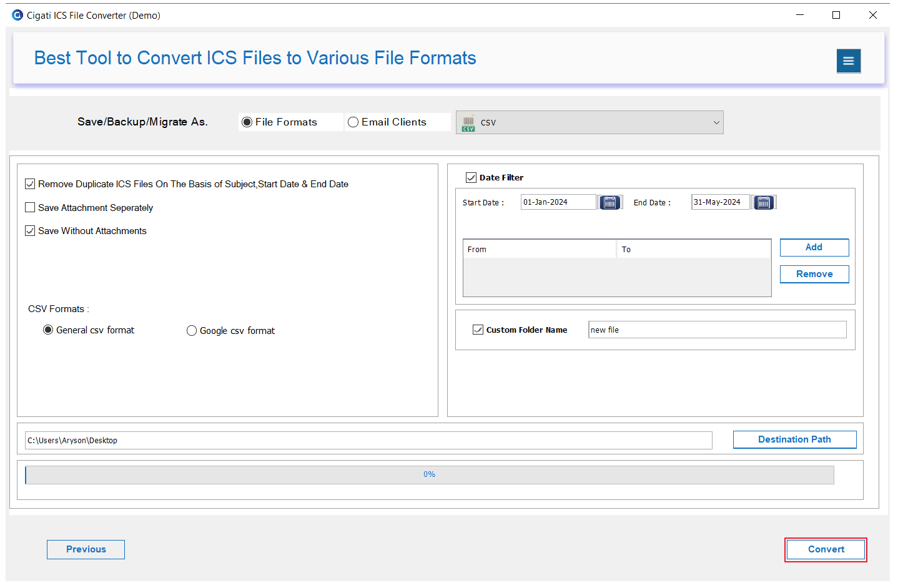Toggle Save Without Attachments checkbox

[30, 231]
